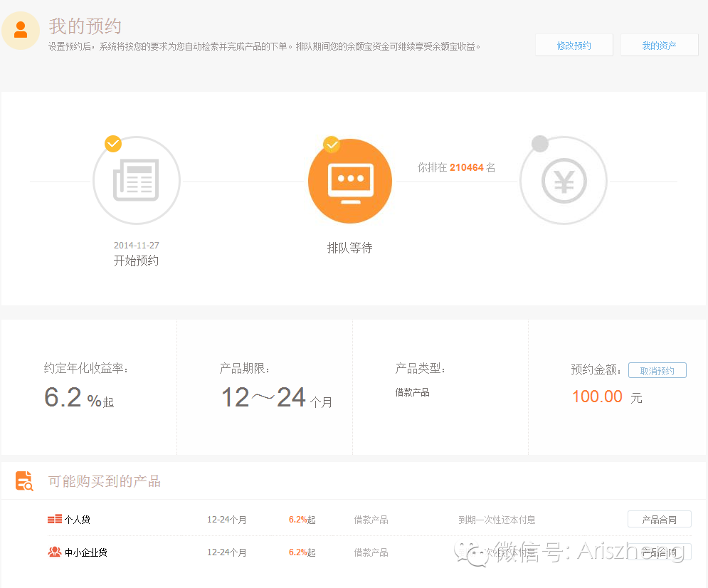Click the 6.2 %起 yield value

(x=79, y=398)
